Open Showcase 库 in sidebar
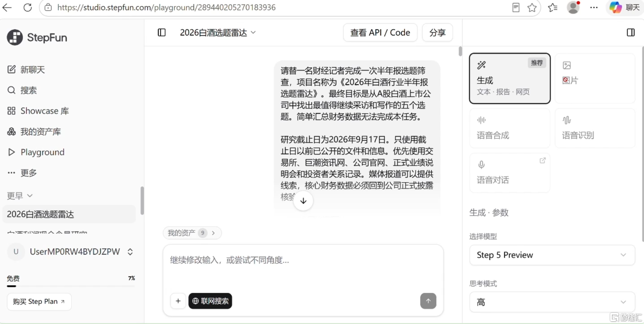 (x=38, y=111)
